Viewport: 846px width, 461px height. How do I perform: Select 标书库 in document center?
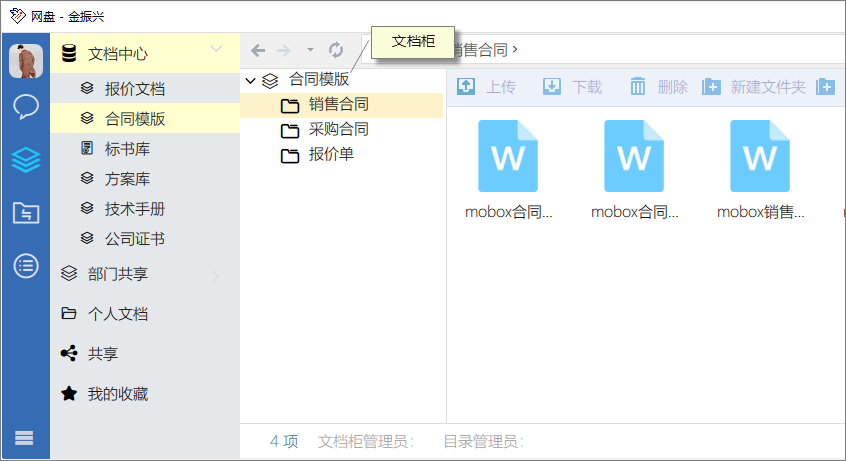tap(127, 149)
